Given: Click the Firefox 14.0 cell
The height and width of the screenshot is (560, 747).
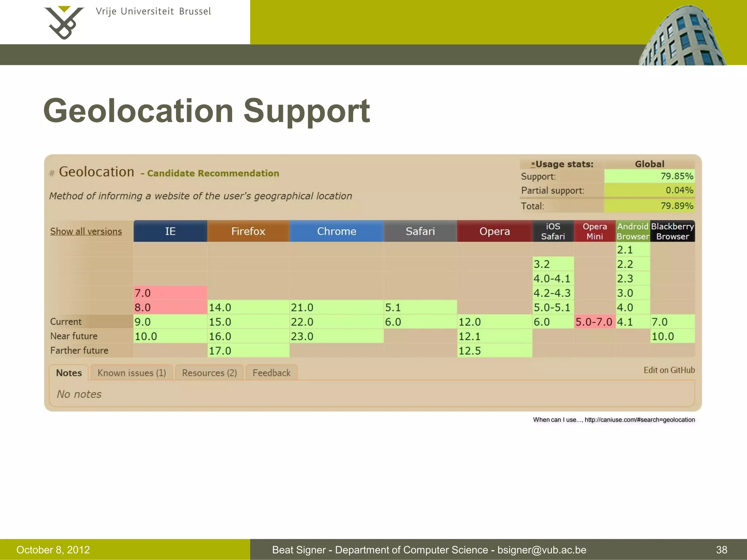Looking at the screenshot, I should coord(248,307).
